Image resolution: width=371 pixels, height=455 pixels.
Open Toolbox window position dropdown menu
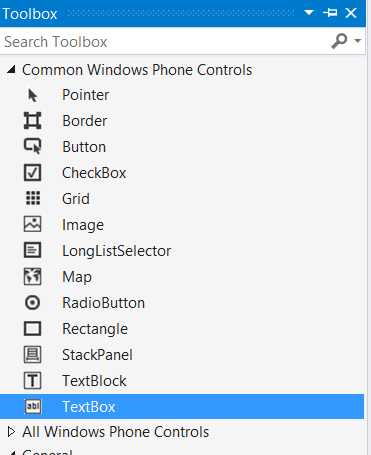tap(309, 13)
